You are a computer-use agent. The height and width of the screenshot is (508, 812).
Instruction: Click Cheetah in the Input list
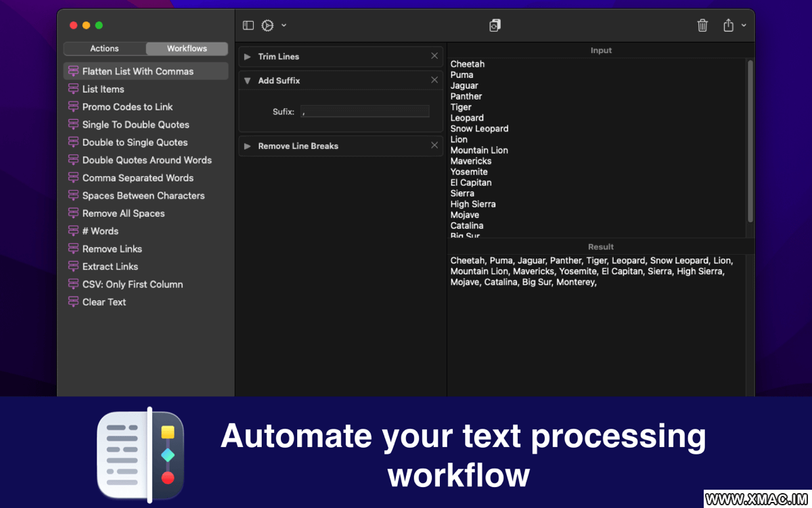coord(468,64)
